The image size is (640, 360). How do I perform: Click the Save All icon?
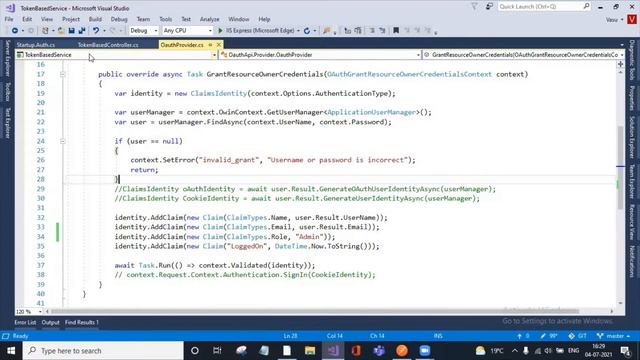[x=82, y=31]
